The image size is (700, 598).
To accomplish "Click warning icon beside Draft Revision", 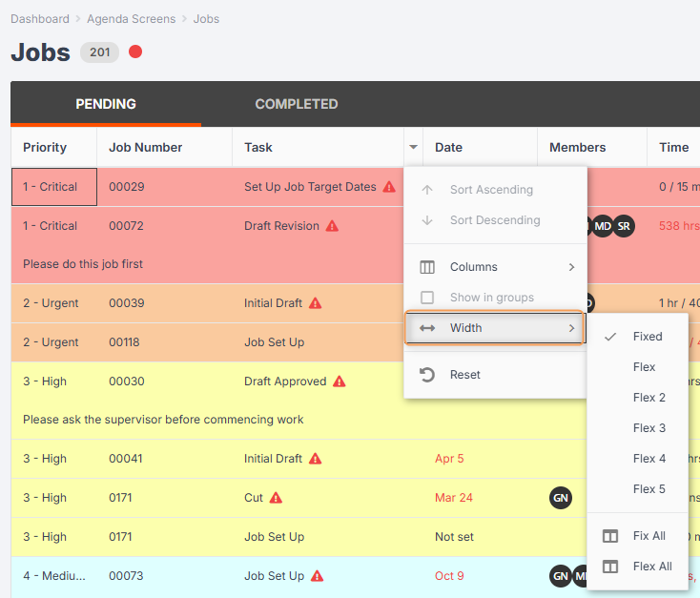I will click(x=332, y=226).
